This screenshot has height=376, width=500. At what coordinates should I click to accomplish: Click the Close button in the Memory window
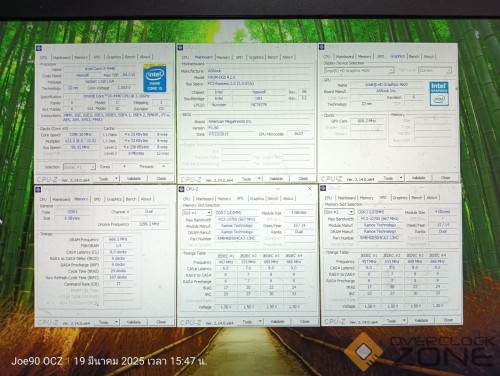coord(161,322)
